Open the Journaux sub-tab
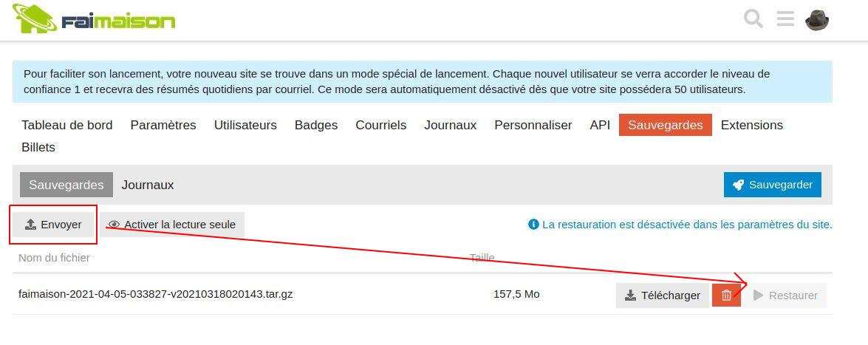Screen dimensions: 868x345 point(148,185)
